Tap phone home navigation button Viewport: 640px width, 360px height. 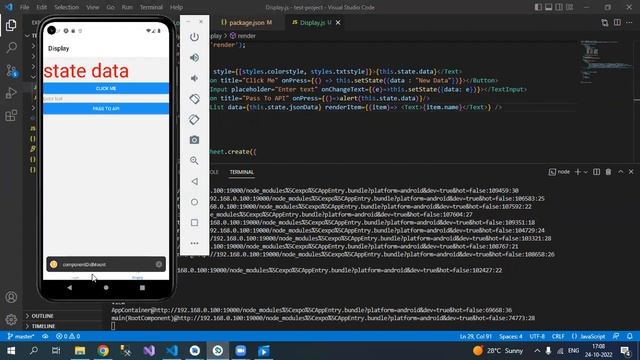(106, 287)
